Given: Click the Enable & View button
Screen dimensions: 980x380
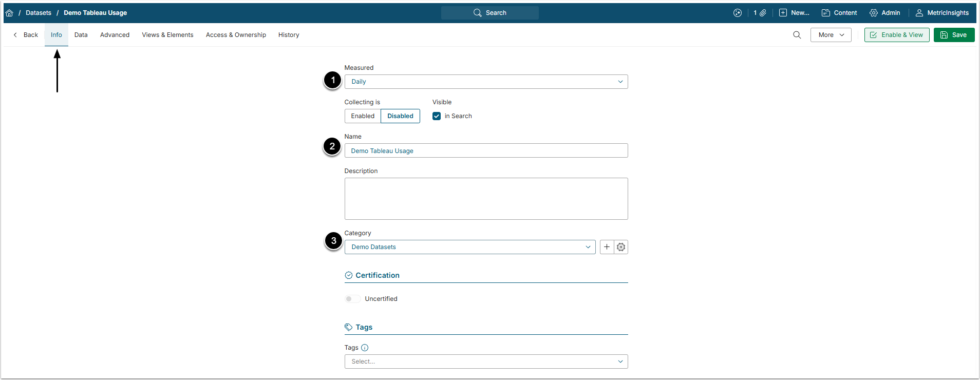Looking at the screenshot, I should click(x=896, y=35).
